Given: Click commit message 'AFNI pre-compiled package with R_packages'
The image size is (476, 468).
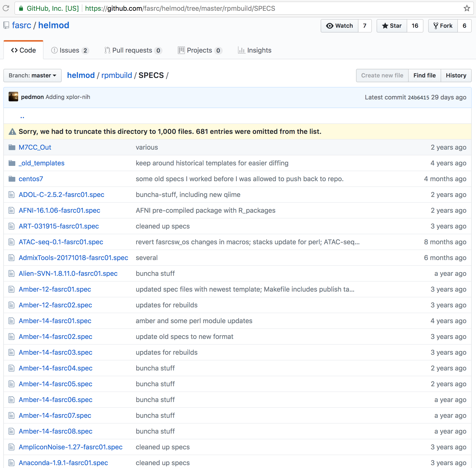Looking at the screenshot, I should pos(206,210).
